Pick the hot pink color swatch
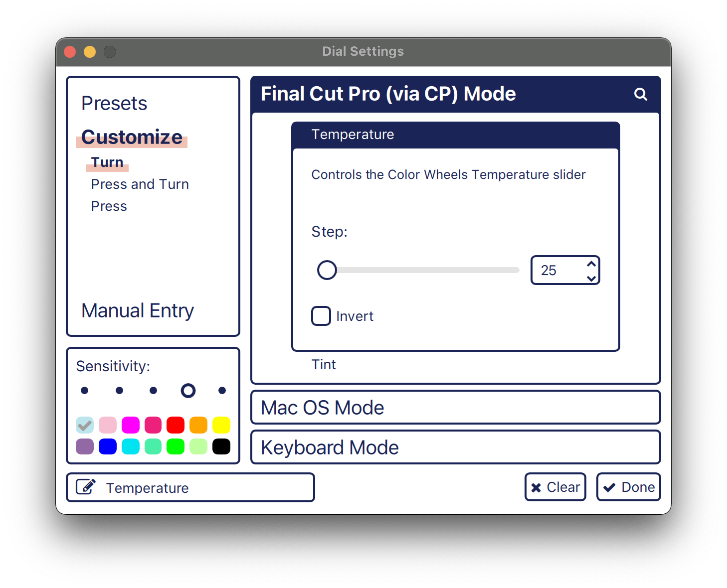727x588 pixels. tap(153, 425)
